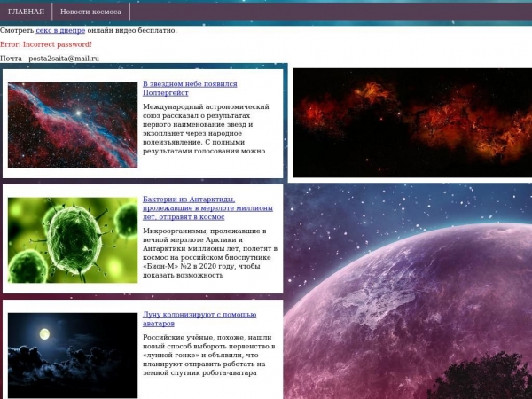The image size is (532, 399).
Task: Click the nebula article thumbnail
Action: [73, 125]
